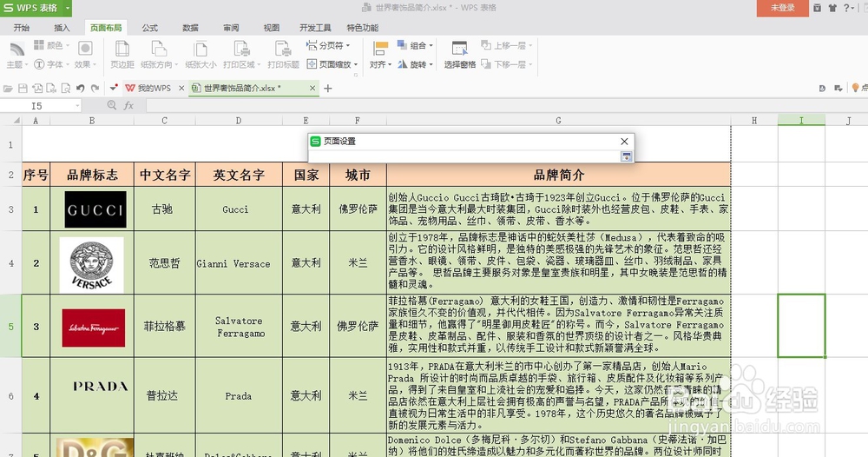Image resolution: width=868 pixels, height=457 pixels.
Task: Click the formula bar magnifier icon
Action: point(112,105)
